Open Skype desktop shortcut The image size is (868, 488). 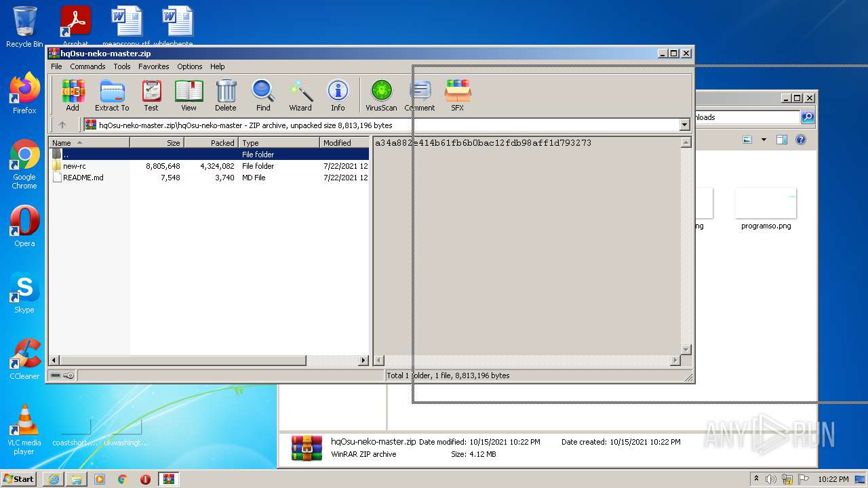coord(24,293)
